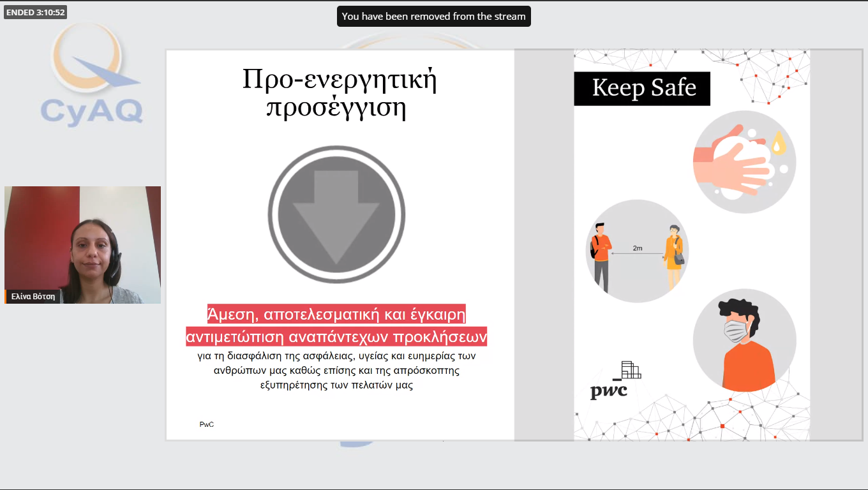
Task: Click the face-mask person illustration
Action: (x=744, y=340)
